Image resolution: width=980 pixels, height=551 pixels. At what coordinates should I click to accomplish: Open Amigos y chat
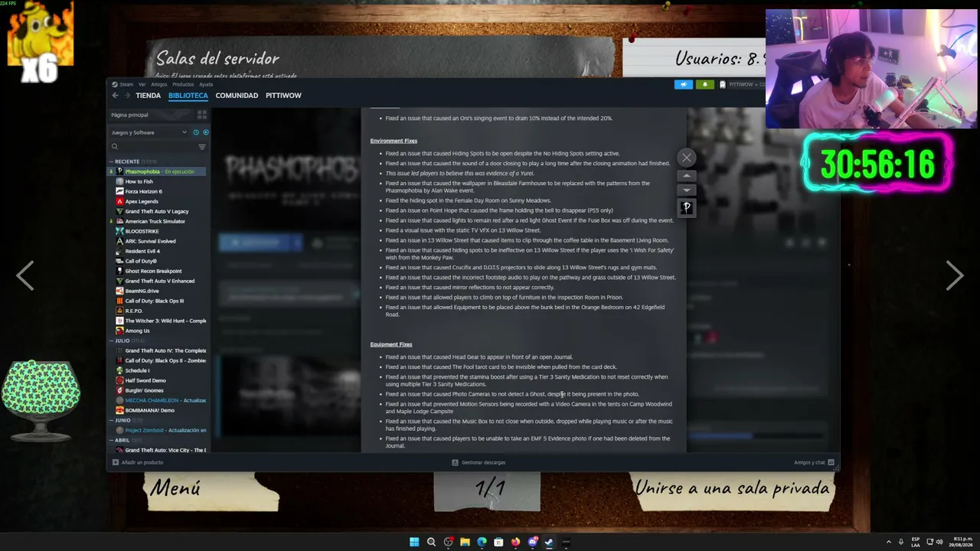coord(814,462)
